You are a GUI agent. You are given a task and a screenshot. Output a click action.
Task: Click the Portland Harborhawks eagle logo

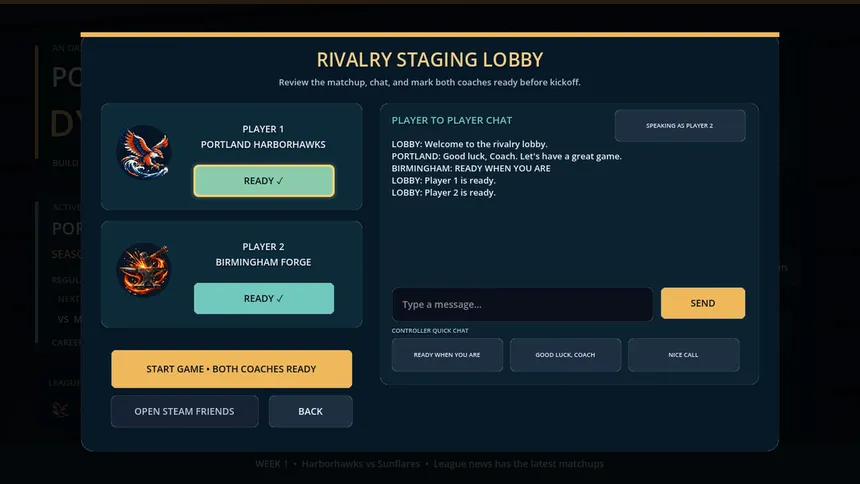[144, 152]
